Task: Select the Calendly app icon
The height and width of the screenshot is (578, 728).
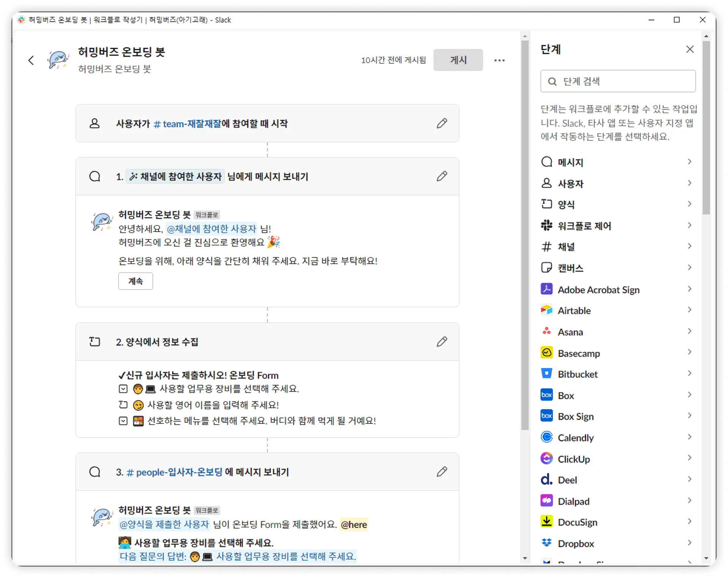Action: click(546, 437)
